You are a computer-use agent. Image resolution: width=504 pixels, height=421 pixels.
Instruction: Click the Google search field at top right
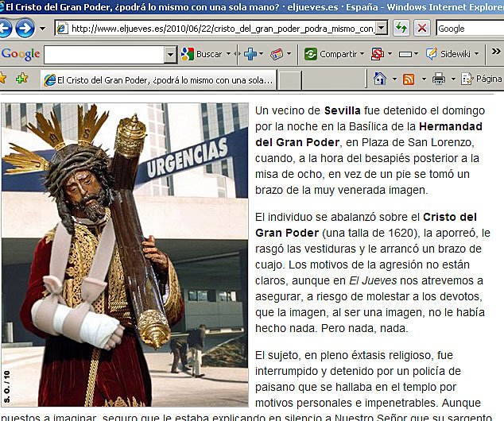point(469,28)
